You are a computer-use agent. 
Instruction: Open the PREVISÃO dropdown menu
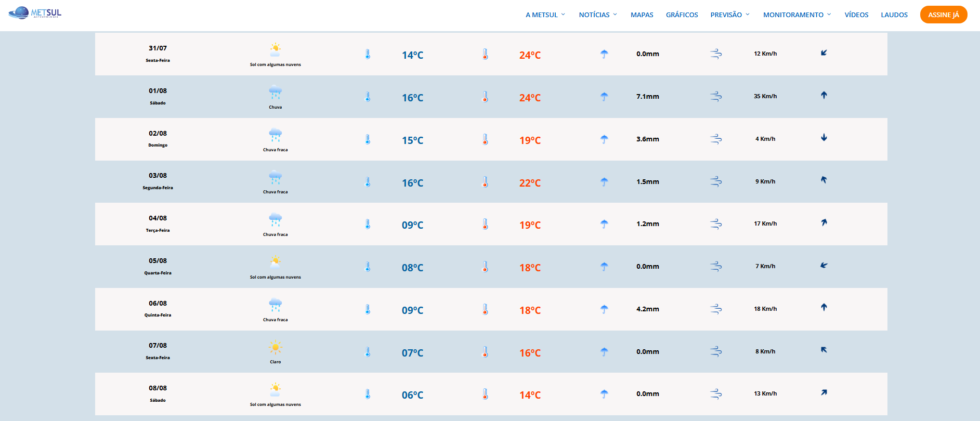tap(730, 15)
